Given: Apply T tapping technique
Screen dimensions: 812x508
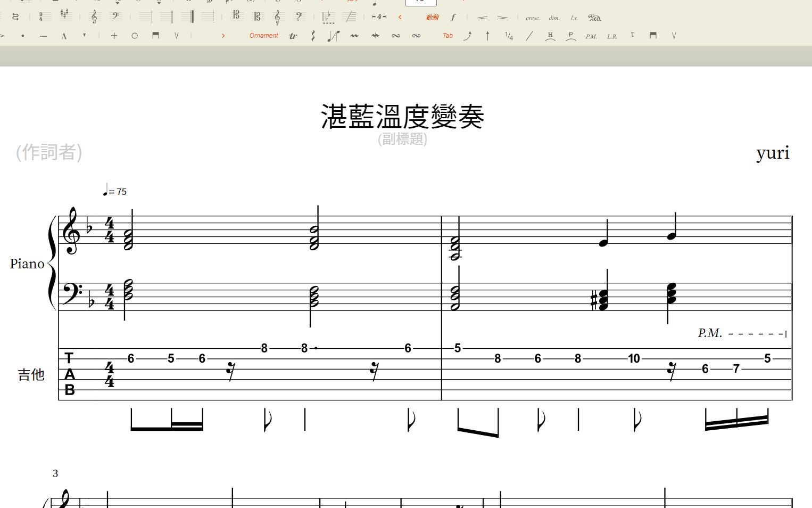Looking at the screenshot, I should coord(633,35).
